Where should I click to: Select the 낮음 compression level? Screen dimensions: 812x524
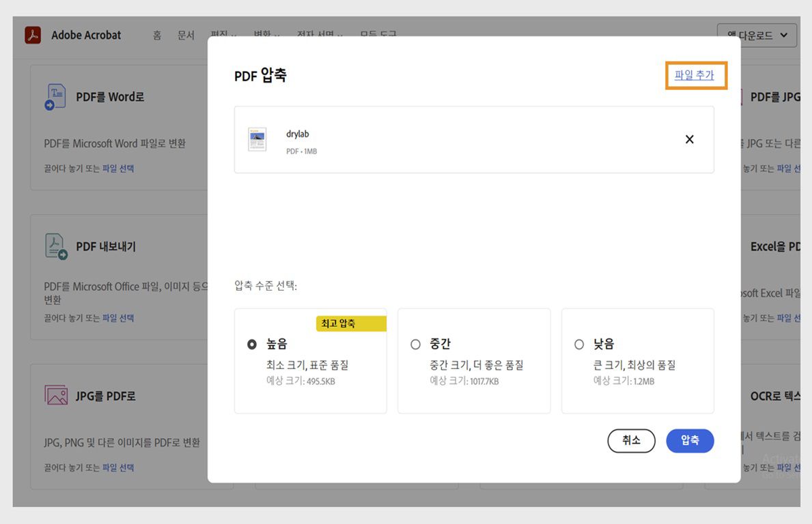click(x=578, y=345)
